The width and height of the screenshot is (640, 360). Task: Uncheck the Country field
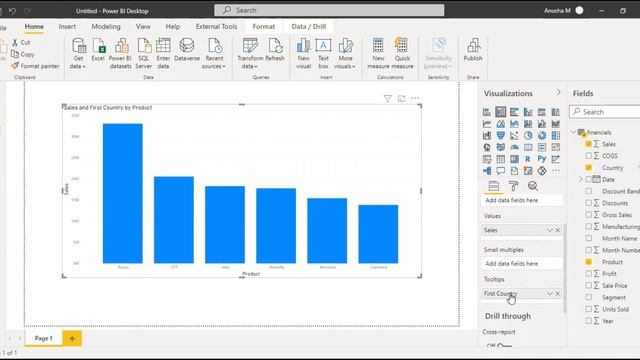(x=589, y=167)
